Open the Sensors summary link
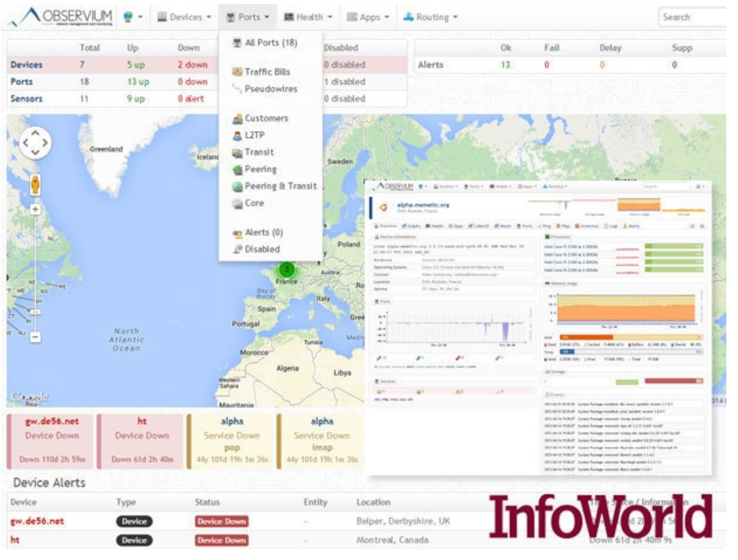 (x=27, y=99)
